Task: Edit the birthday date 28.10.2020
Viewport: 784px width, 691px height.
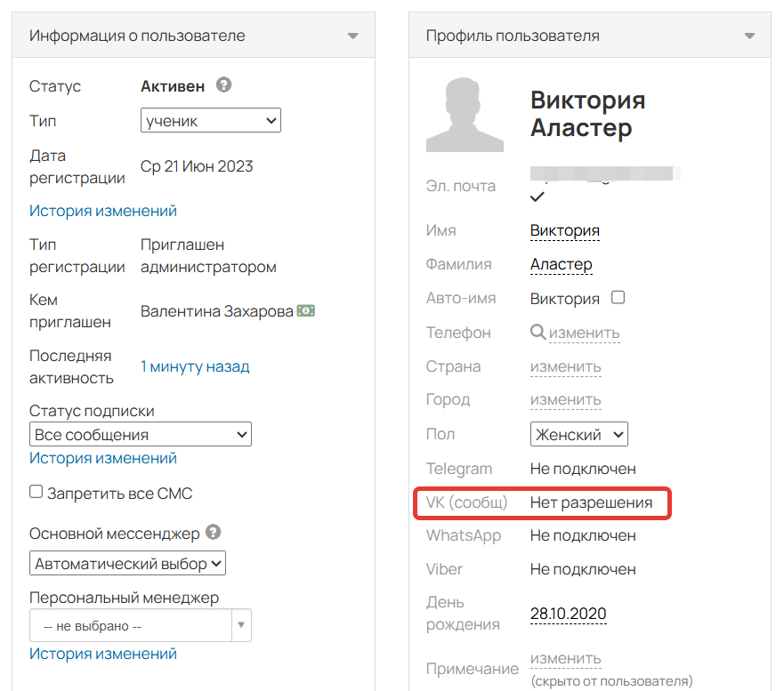Action: pyautogui.click(x=568, y=614)
